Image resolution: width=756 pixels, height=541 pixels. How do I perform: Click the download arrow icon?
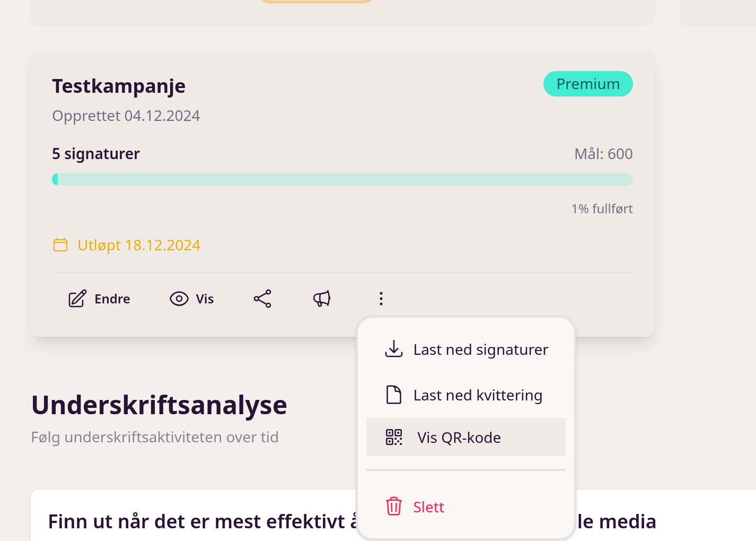(394, 349)
